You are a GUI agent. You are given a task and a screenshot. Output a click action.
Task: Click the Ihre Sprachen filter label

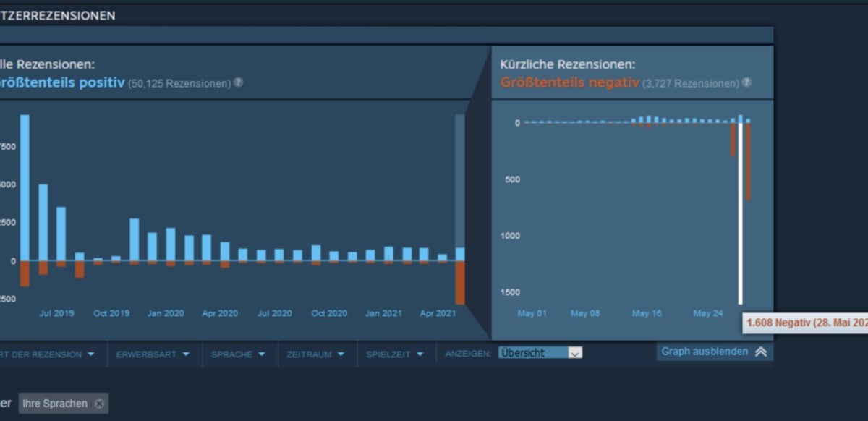tap(55, 404)
